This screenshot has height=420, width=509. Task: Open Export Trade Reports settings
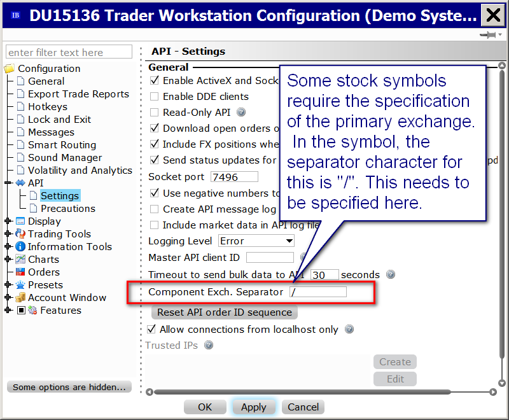(78, 94)
